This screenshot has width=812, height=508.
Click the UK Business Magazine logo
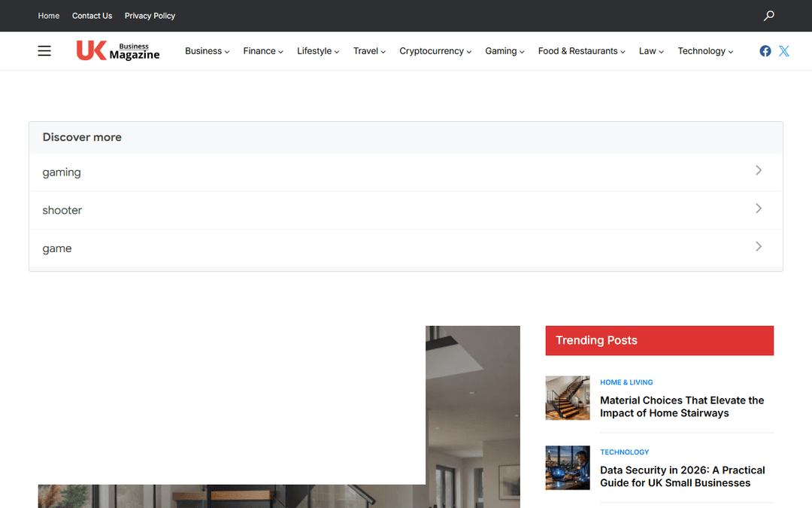click(x=118, y=51)
